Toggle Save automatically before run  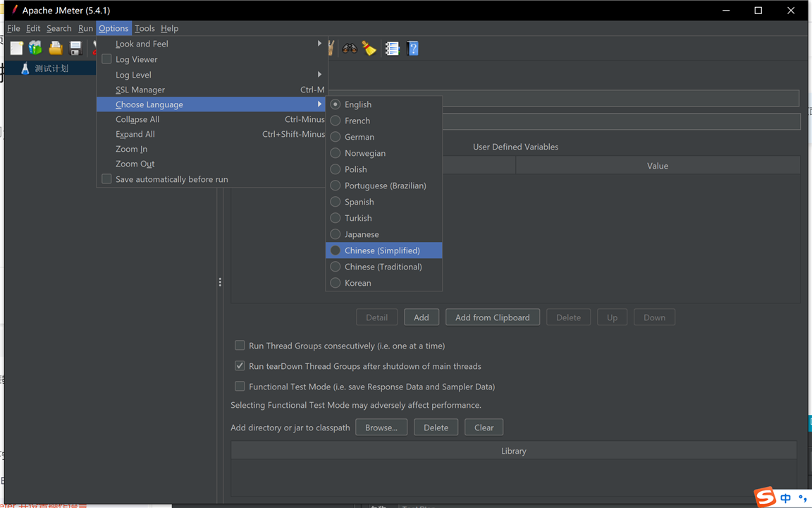point(107,179)
